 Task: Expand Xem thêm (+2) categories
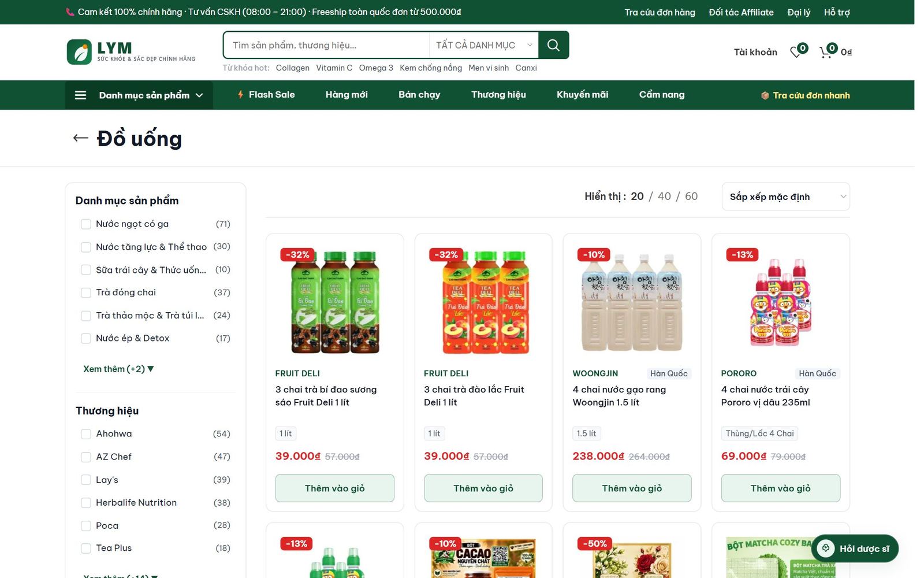[x=118, y=369]
